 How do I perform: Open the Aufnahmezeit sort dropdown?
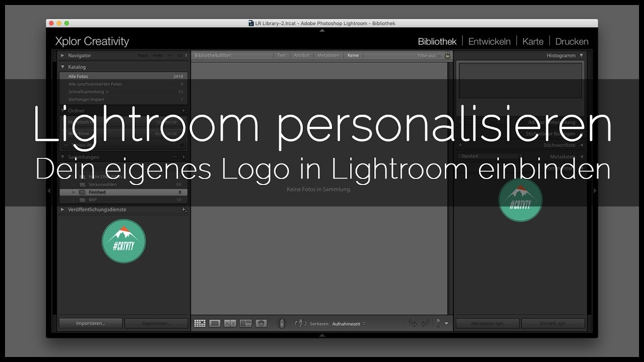tap(348, 324)
